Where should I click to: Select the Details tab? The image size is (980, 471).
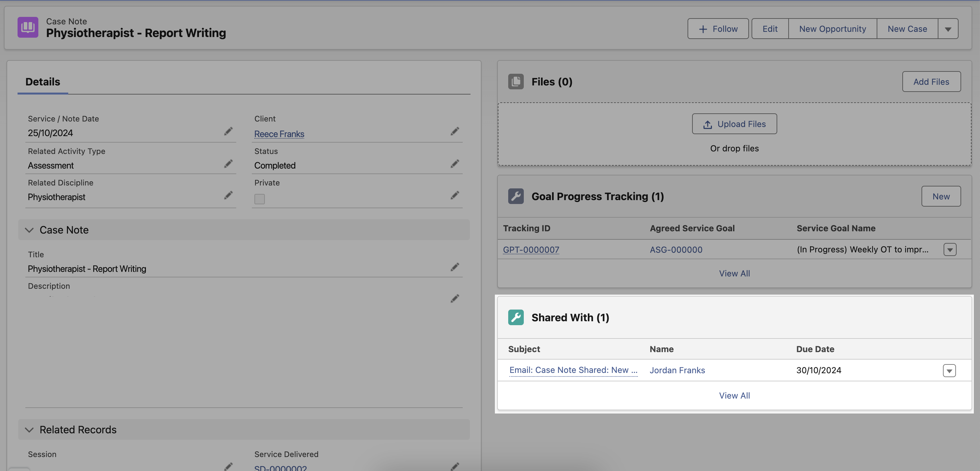(43, 82)
